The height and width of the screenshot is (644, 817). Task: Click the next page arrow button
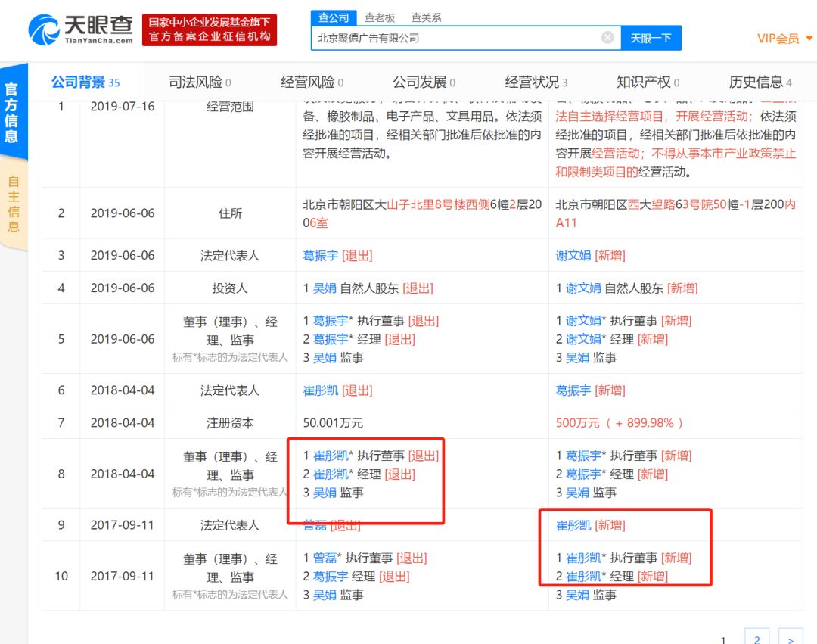[791, 638]
